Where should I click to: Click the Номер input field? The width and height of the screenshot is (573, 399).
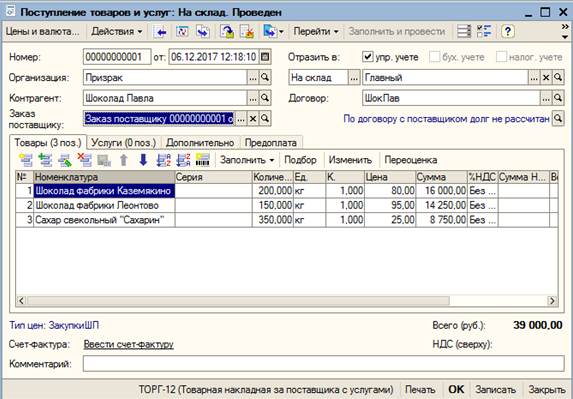click(117, 57)
